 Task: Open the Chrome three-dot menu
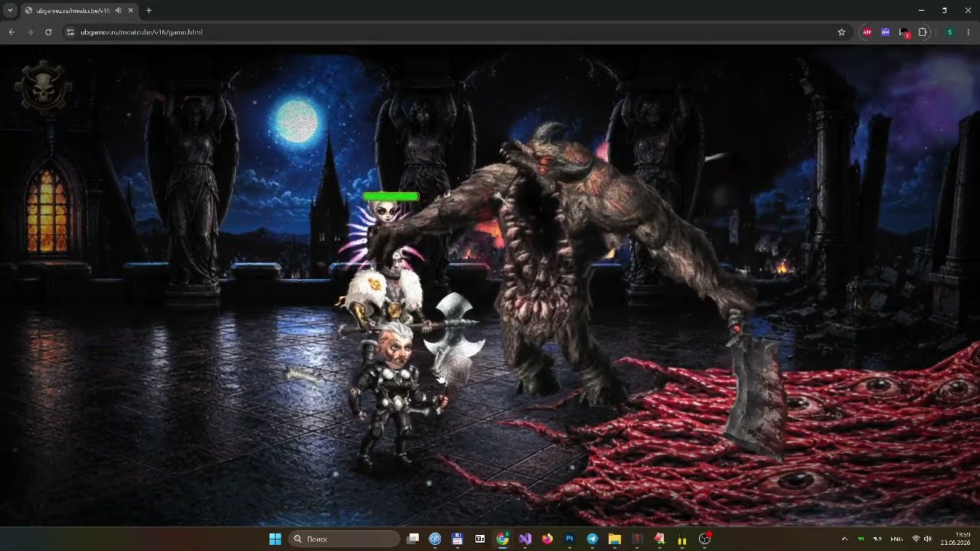[x=969, y=32]
